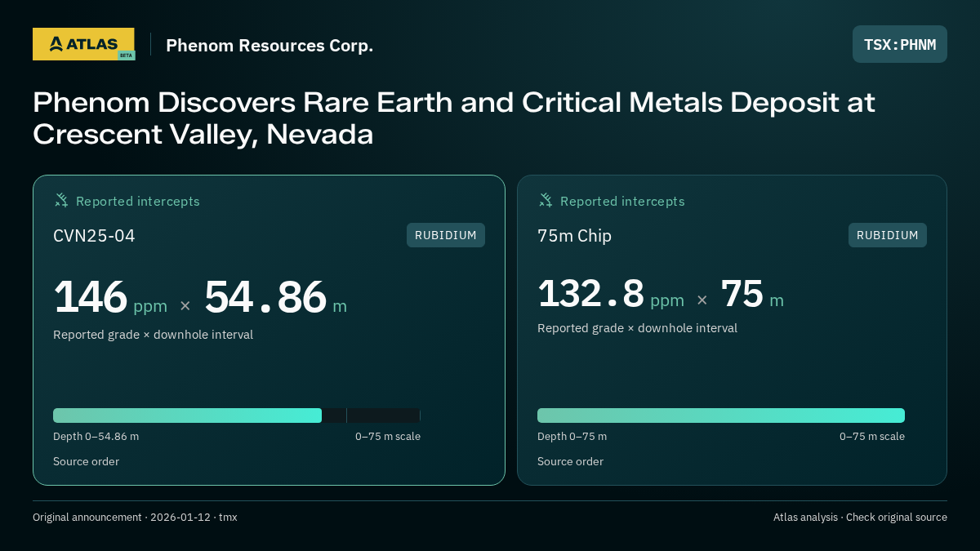Select the TSX:PHNM ticker badge
980x551 pixels.
[900, 44]
